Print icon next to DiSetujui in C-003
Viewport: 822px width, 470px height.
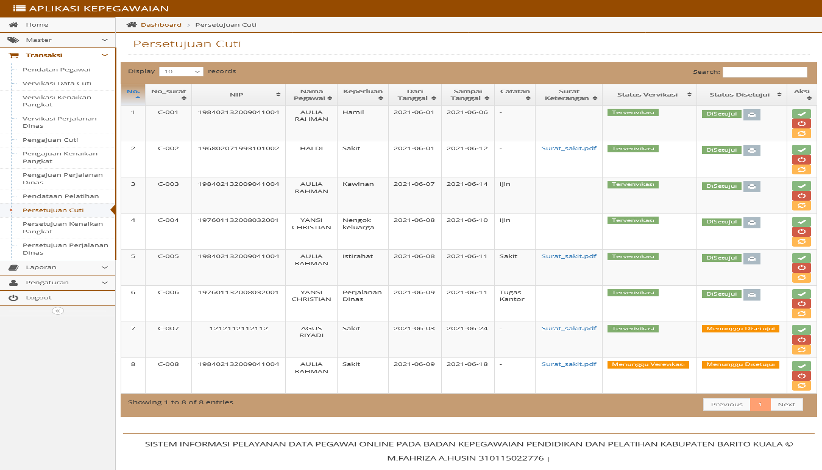click(x=752, y=187)
